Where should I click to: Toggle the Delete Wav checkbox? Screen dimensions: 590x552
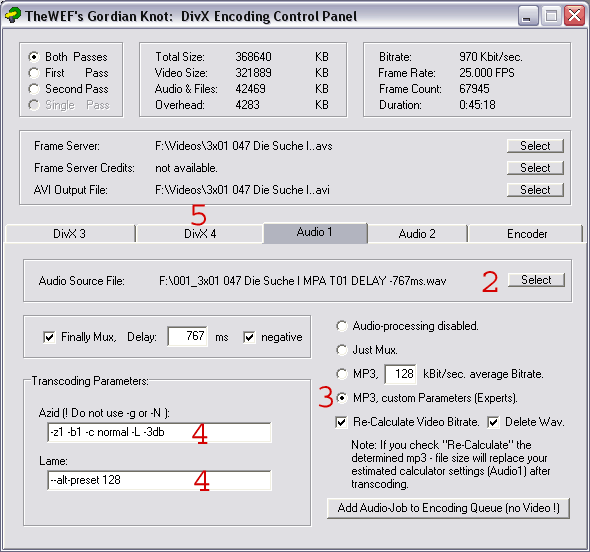[x=493, y=422]
